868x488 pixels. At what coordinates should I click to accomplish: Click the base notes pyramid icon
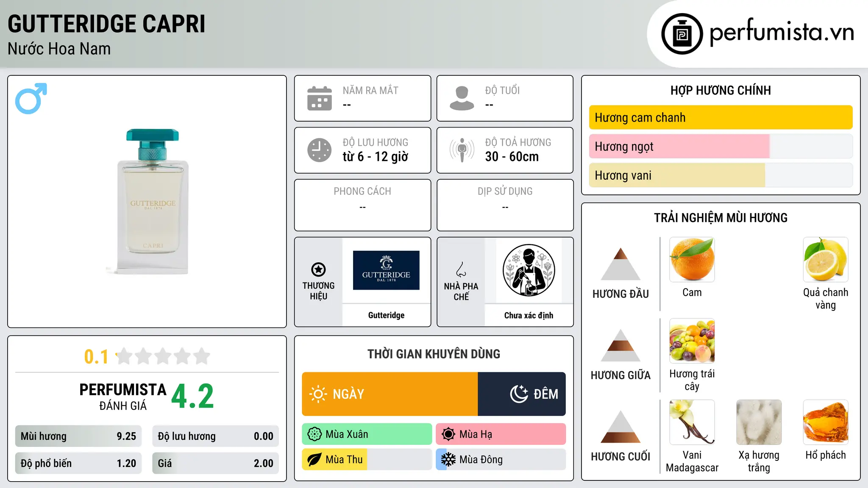pyautogui.click(x=620, y=427)
